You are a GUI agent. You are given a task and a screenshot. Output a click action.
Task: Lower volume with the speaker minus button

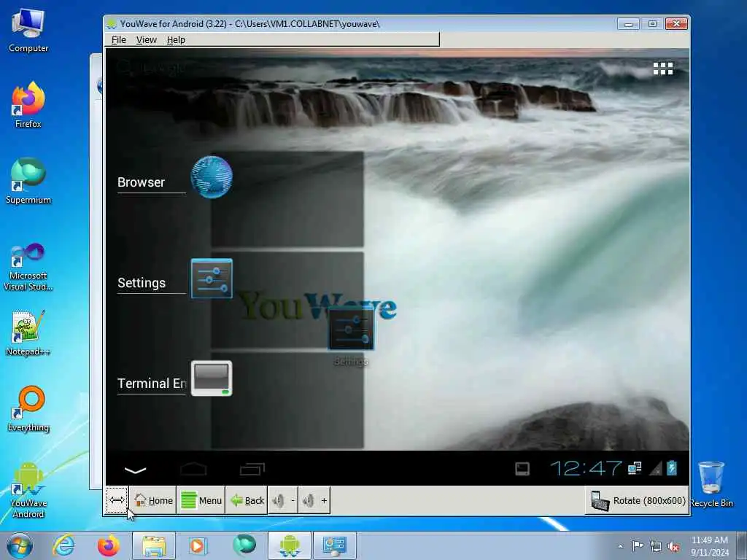coord(283,500)
